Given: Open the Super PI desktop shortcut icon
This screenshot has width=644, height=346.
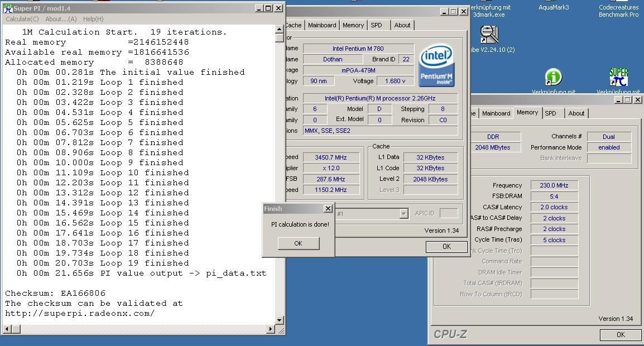Looking at the screenshot, I should click(618, 78).
